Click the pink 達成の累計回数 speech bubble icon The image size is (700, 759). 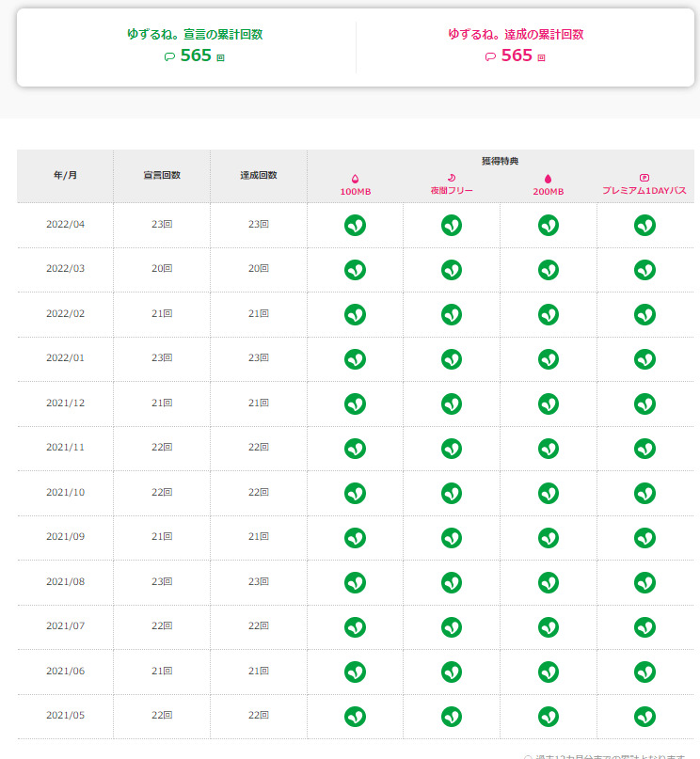pyautogui.click(x=490, y=56)
